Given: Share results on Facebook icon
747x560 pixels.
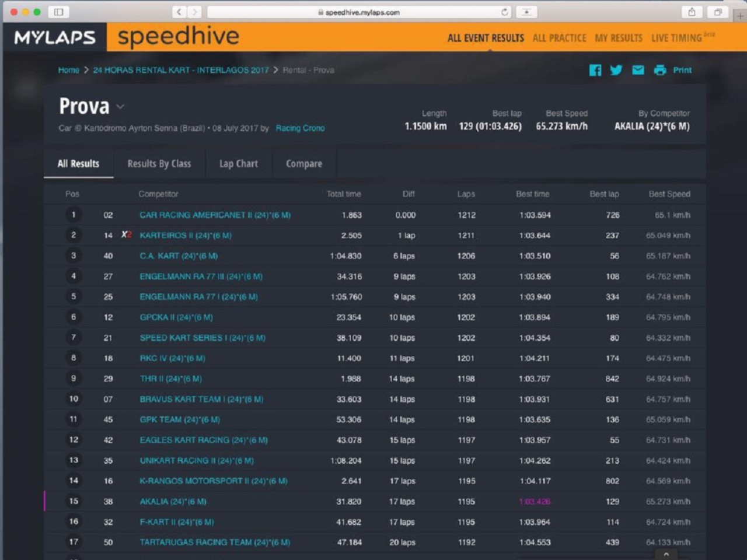Looking at the screenshot, I should click(595, 70).
